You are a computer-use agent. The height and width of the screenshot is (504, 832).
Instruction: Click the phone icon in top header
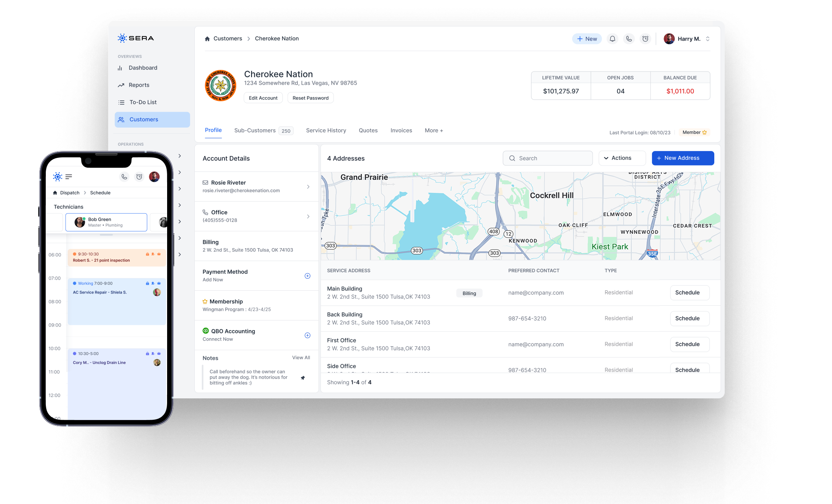(629, 39)
